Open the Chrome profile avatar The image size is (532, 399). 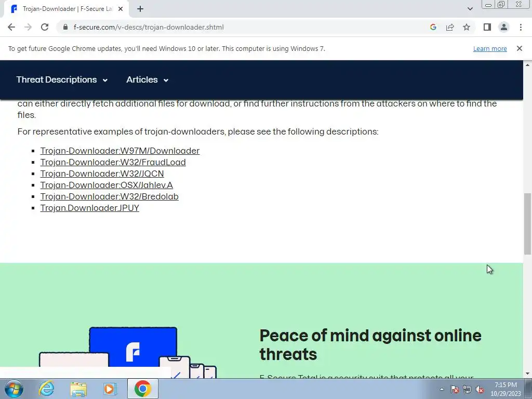(x=504, y=27)
